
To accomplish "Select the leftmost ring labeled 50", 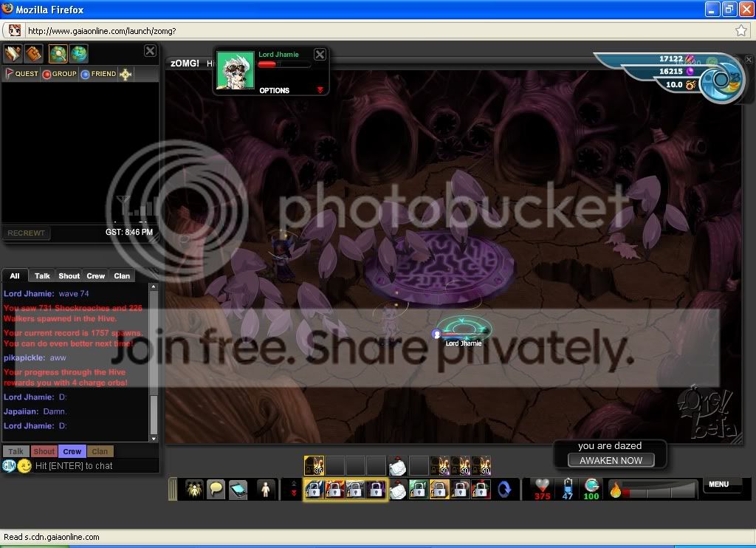I will click(x=439, y=465).
